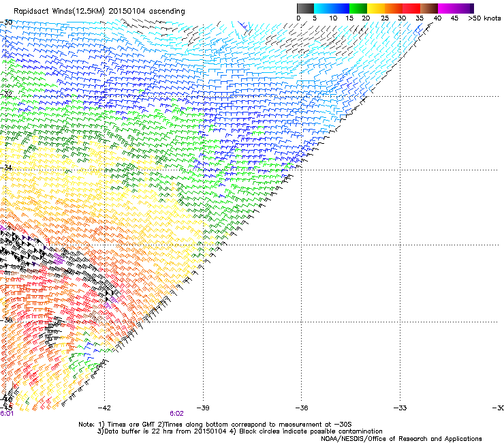The height and width of the screenshot is (443, 504).
Task: Click the "-42" longitude label on bottom axis
Action: (104, 408)
